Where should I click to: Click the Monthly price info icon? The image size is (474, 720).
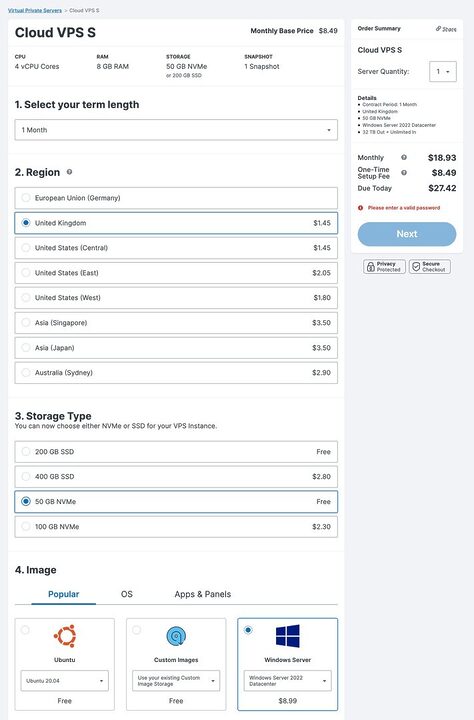pyautogui.click(x=404, y=158)
